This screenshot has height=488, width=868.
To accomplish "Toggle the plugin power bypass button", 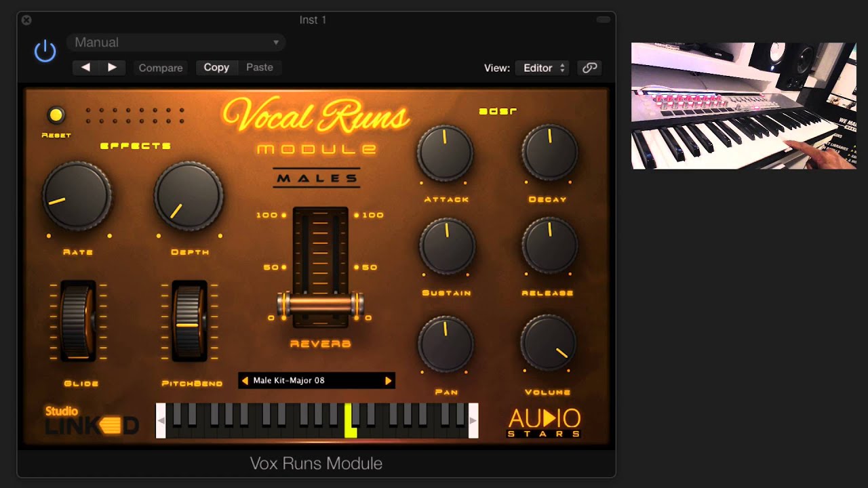I will pyautogui.click(x=45, y=51).
